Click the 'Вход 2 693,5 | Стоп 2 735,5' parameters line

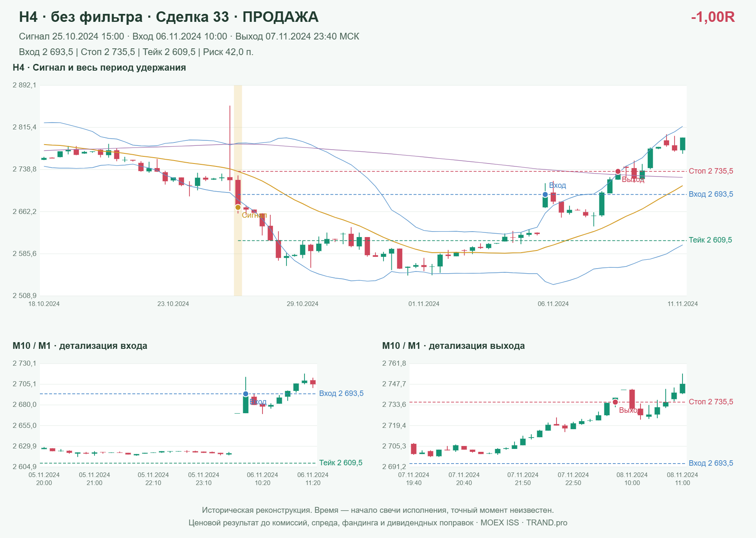click(136, 52)
